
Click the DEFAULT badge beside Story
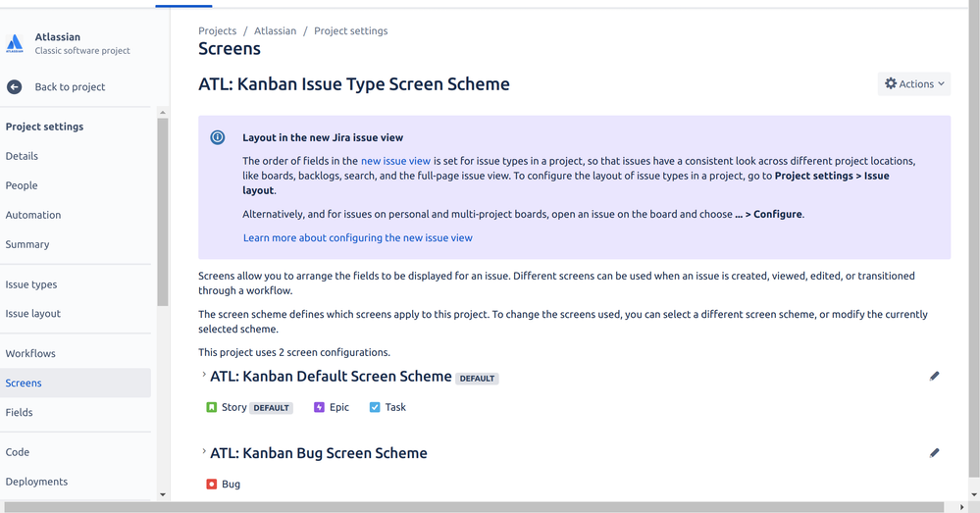(x=272, y=407)
